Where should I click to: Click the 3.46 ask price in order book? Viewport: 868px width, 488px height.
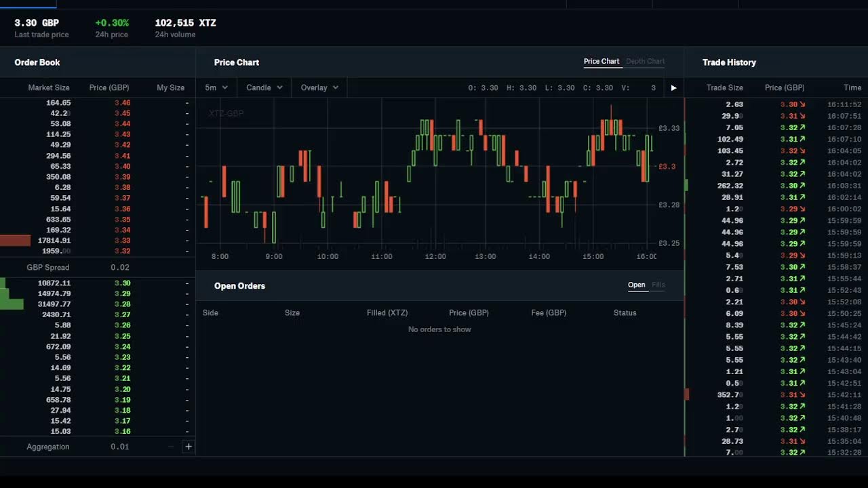(x=122, y=103)
